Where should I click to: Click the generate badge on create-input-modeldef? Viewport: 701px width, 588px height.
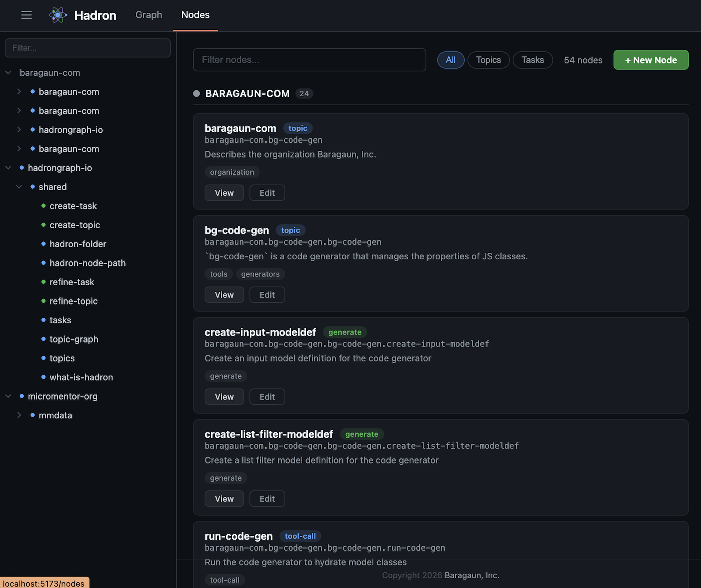pyautogui.click(x=345, y=332)
